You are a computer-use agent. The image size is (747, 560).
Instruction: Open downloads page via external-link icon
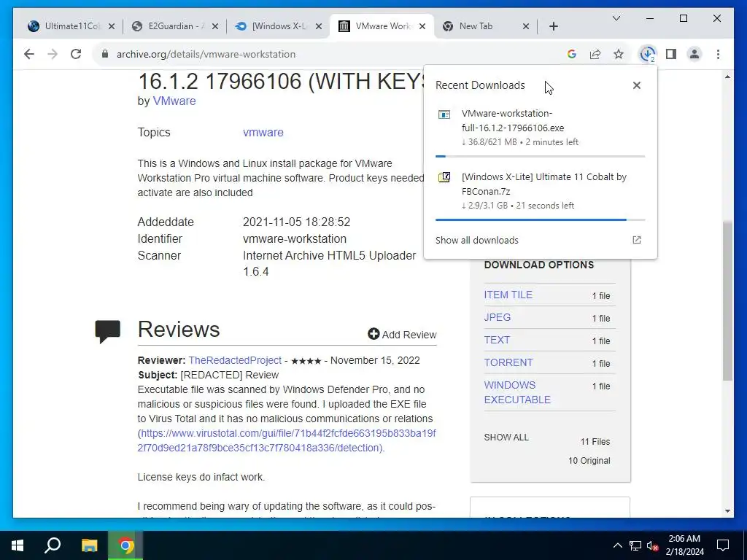[x=636, y=240]
